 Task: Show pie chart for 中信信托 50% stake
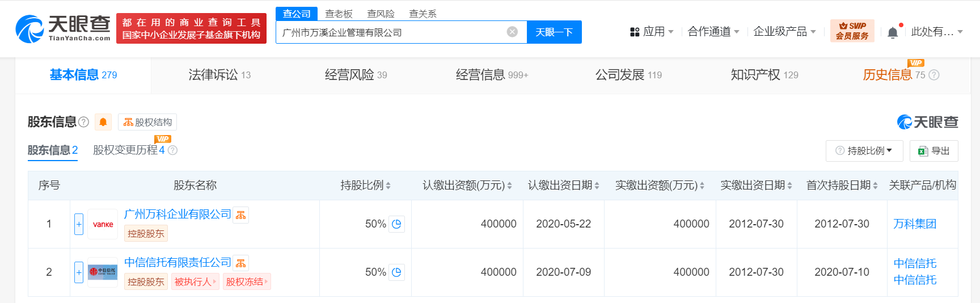(396, 272)
